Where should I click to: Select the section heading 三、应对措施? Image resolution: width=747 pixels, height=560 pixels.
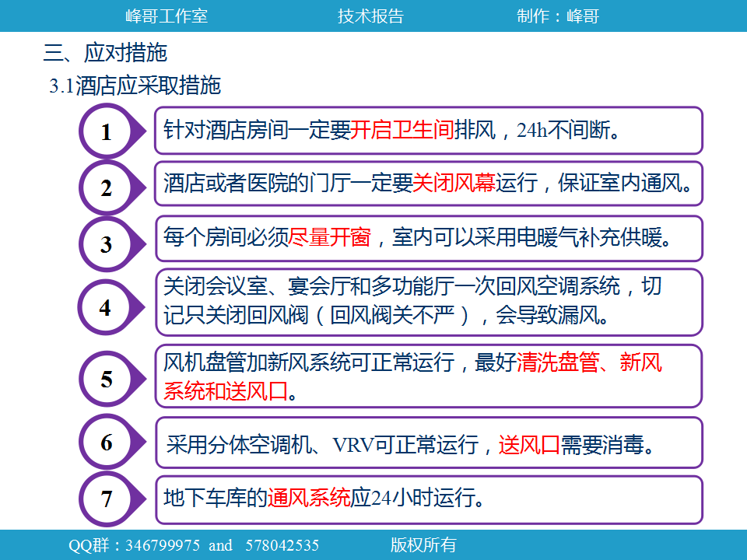point(105,52)
